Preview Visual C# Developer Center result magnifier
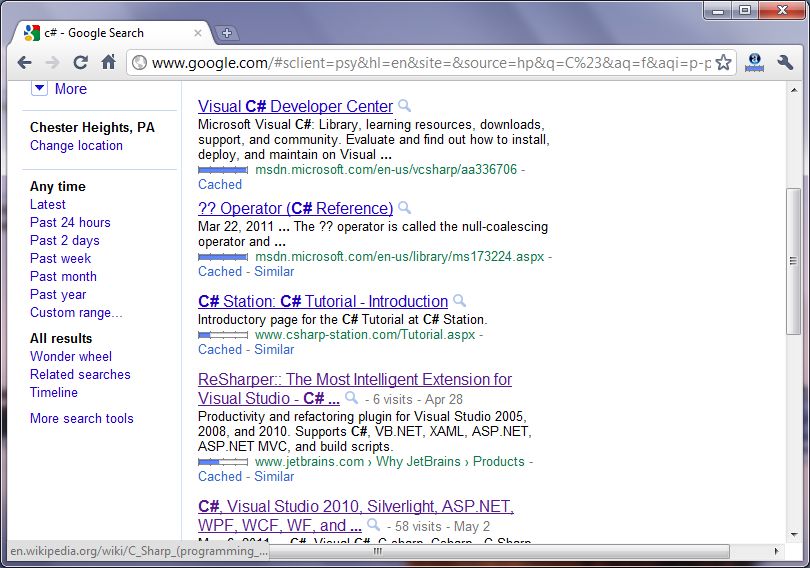Screen dimensions: 810x568 click(x=405, y=106)
